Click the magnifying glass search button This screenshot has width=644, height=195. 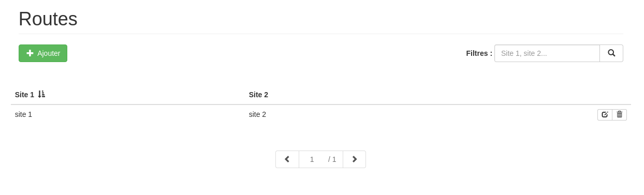(x=611, y=53)
